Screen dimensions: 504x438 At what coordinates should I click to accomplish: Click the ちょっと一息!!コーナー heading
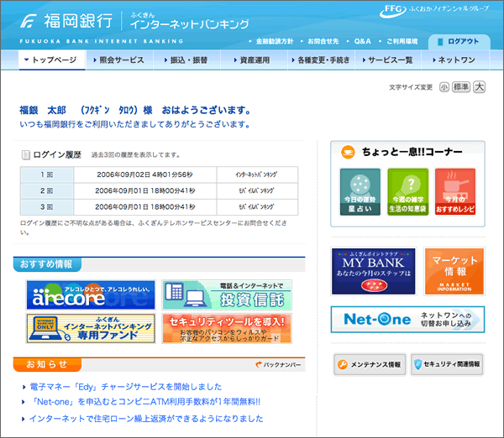412,152
